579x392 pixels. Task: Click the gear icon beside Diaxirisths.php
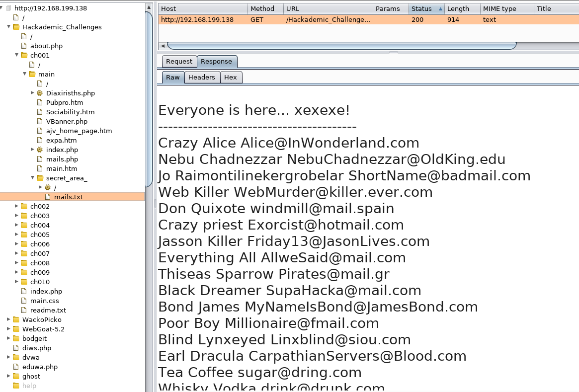pos(40,93)
